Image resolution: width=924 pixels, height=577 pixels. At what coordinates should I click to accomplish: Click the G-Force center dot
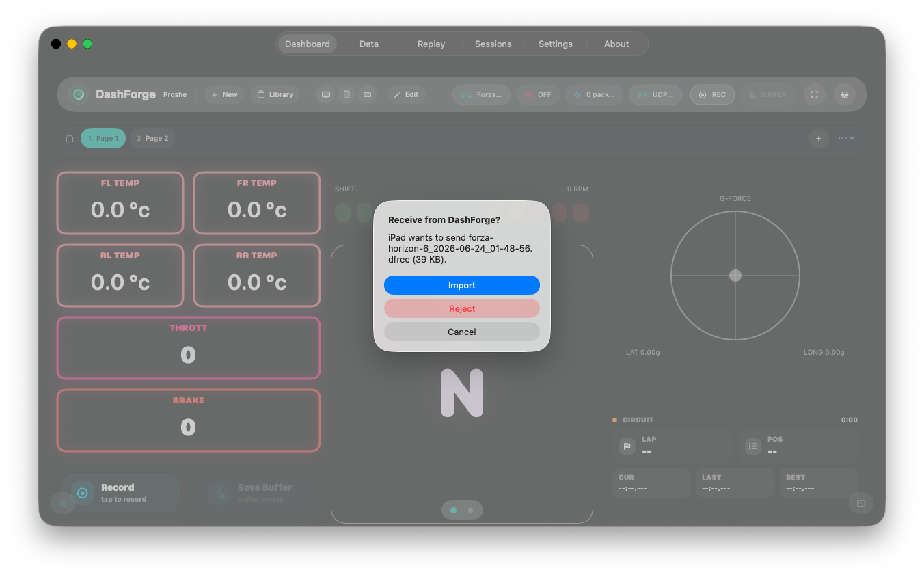pyautogui.click(x=735, y=276)
